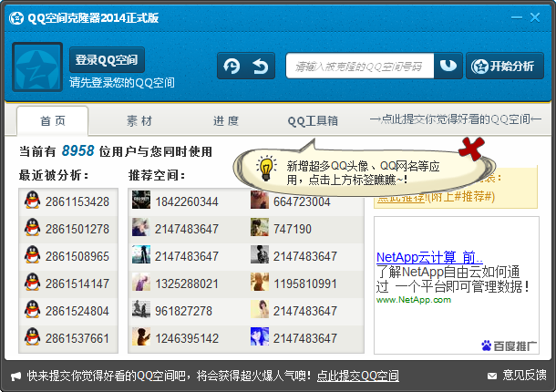Click the envelope feedback icon

pyautogui.click(x=492, y=376)
